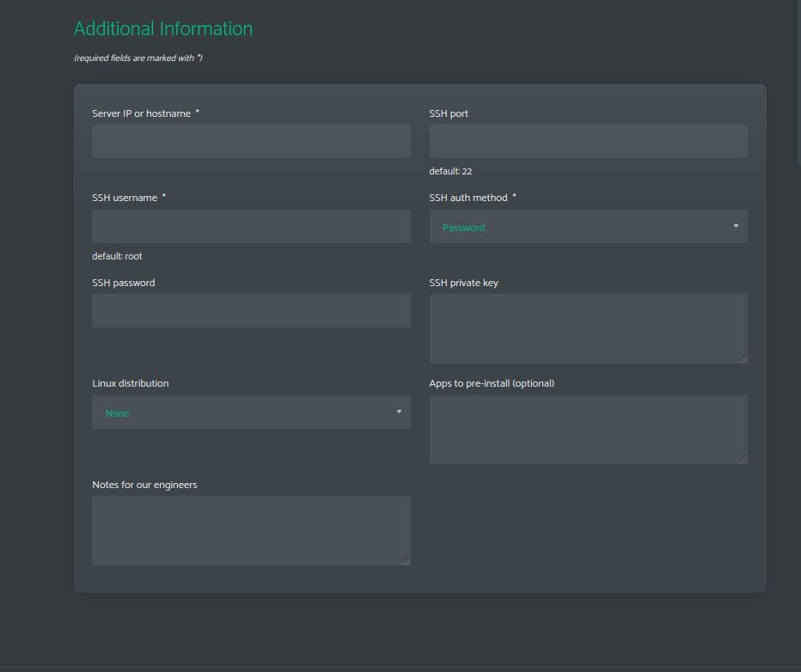Click the 'default: root' hint text
The width and height of the screenshot is (801, 672).
(x=117, y=256)
